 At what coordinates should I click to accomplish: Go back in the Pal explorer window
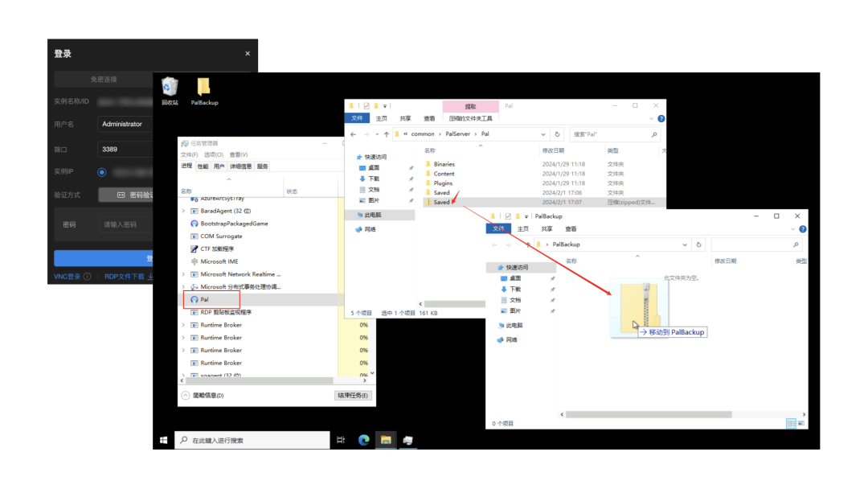tap(353, 134)
